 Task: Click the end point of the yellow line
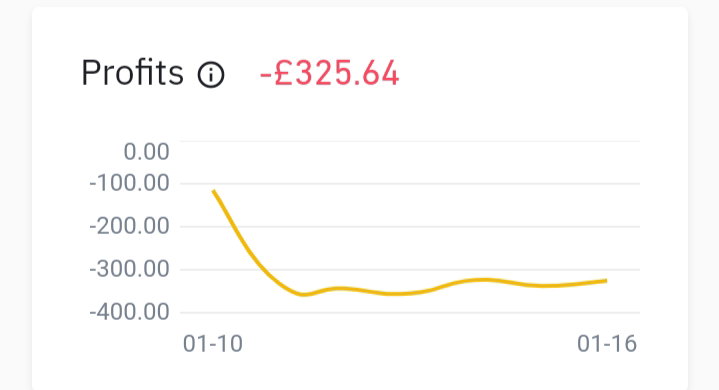click(606, 281)
